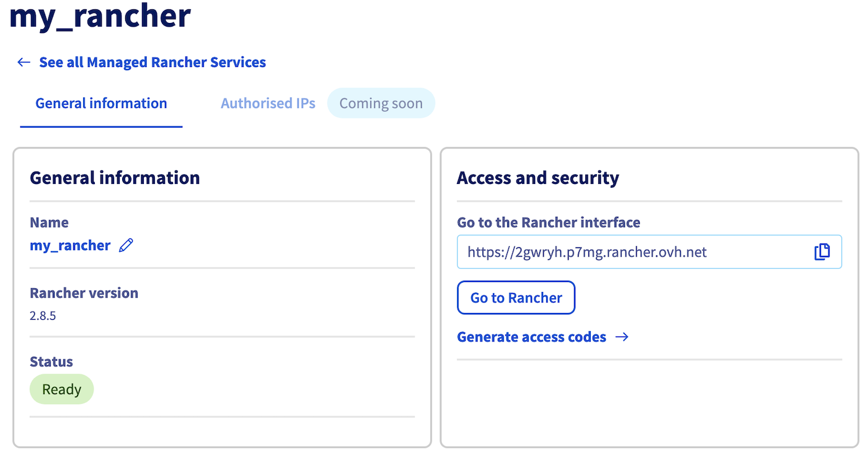
Task: Click the Rancher version label
Action: click(x=84, y=293)
